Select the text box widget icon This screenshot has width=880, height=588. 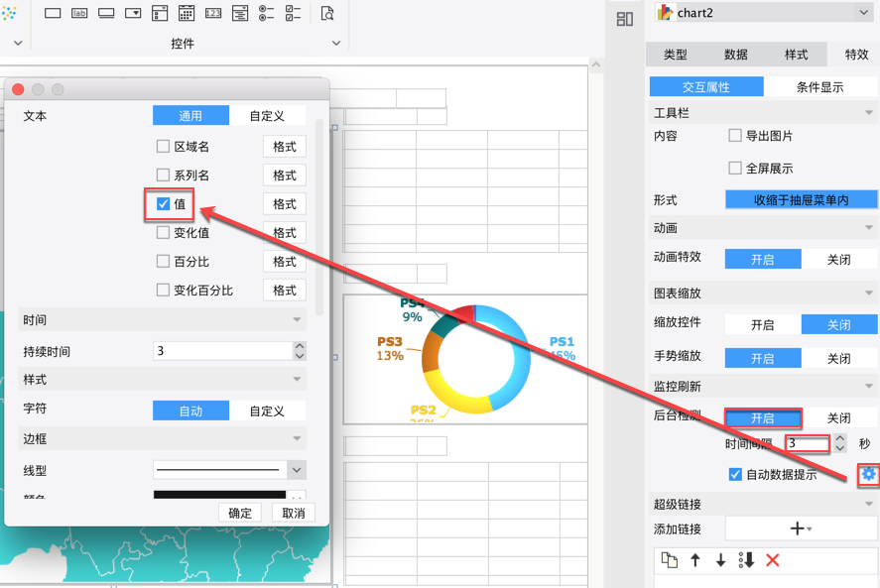tap(53, 13)
